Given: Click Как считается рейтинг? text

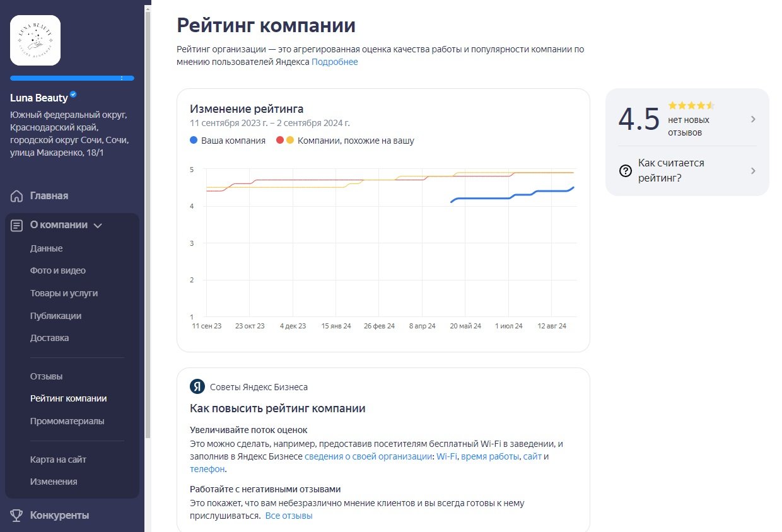Looking at the screenshot, I should [671, 171].
